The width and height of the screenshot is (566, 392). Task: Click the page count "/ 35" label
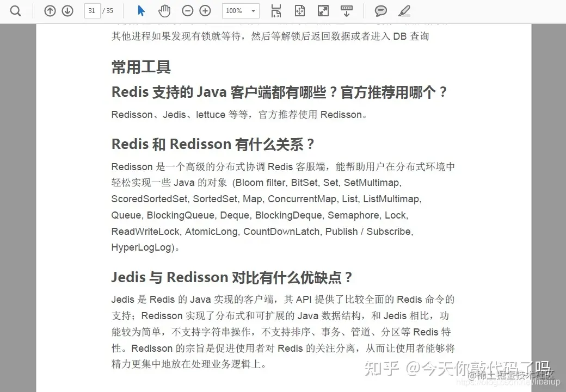click(108, 11)
